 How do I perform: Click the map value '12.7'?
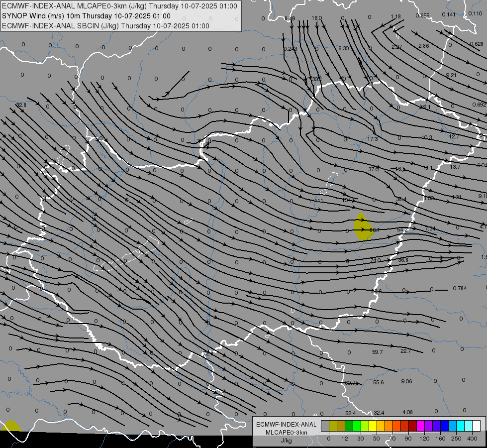[454, 136]
